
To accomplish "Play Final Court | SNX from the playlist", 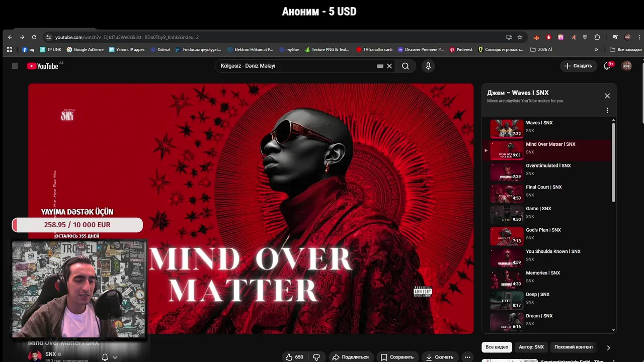I will [548, 193].
